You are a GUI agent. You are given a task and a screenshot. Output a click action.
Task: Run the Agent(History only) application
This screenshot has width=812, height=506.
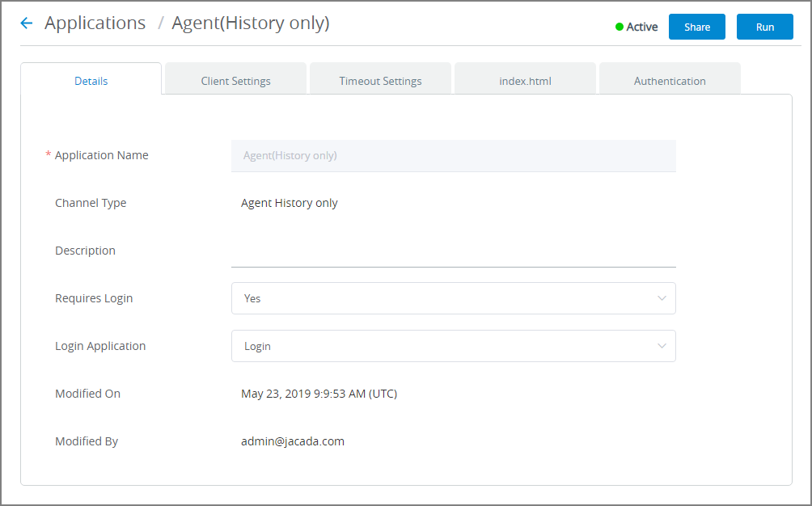764,27
